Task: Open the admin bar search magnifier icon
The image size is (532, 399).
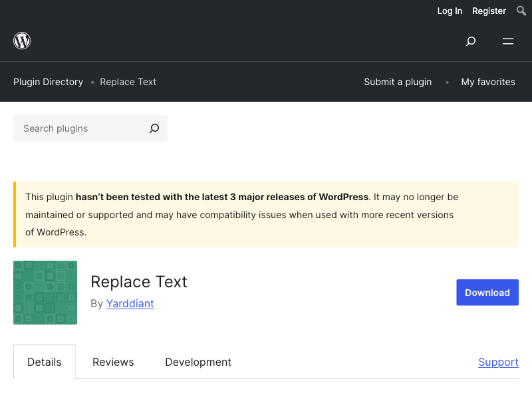Action: tap(521, 11)
